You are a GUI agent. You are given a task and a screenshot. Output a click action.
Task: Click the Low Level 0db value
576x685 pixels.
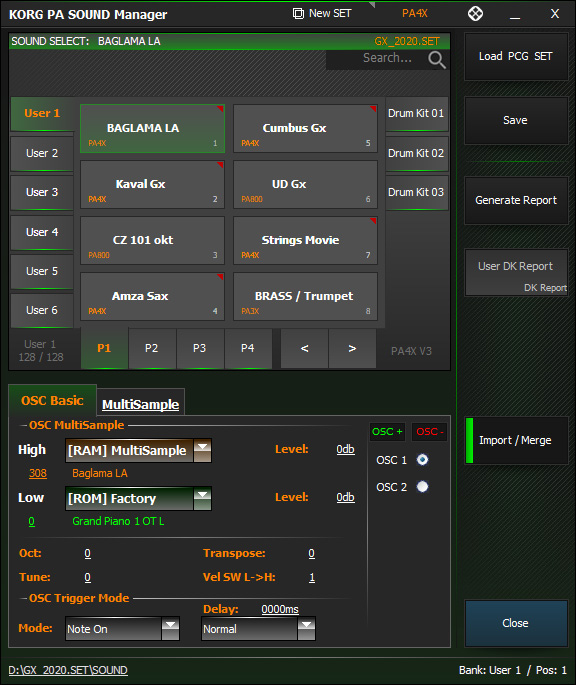[x=345, y=497]
